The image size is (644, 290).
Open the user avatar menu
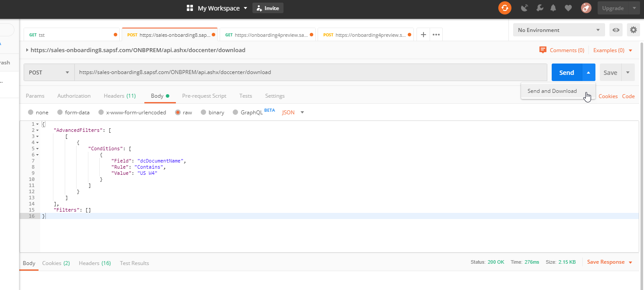click(x=586, y=8)
